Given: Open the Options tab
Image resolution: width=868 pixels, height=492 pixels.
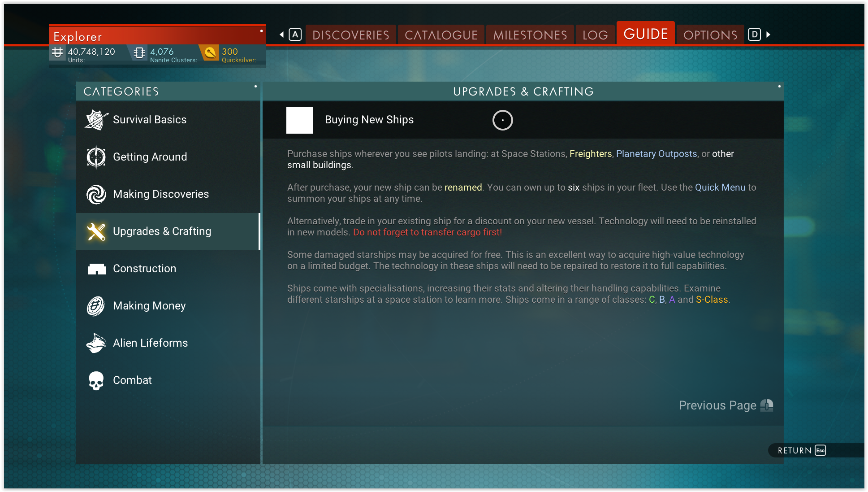Looking at the screenshot, I should pyautogui.click(x=710, y=35).
